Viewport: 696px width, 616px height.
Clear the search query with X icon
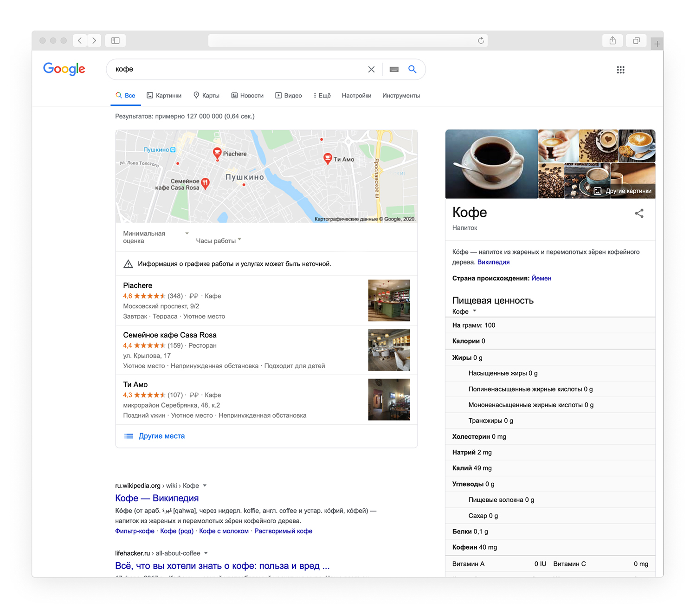(x=371, y=69)
